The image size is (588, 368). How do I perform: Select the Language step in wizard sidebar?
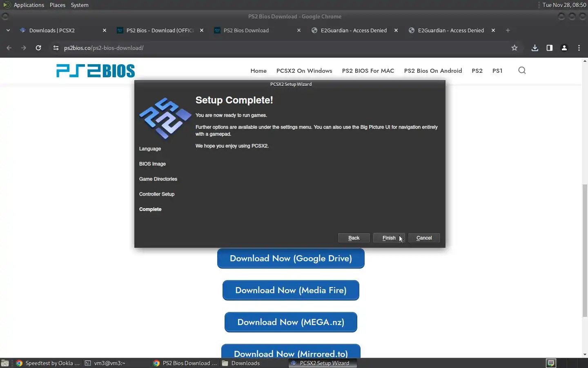click(150, 149)
